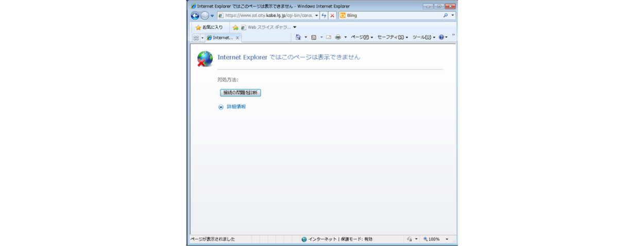Maximize the Internet Explorer window
Image resolution: width=644 pixels, height=246 pixels.
coord(438,6)
